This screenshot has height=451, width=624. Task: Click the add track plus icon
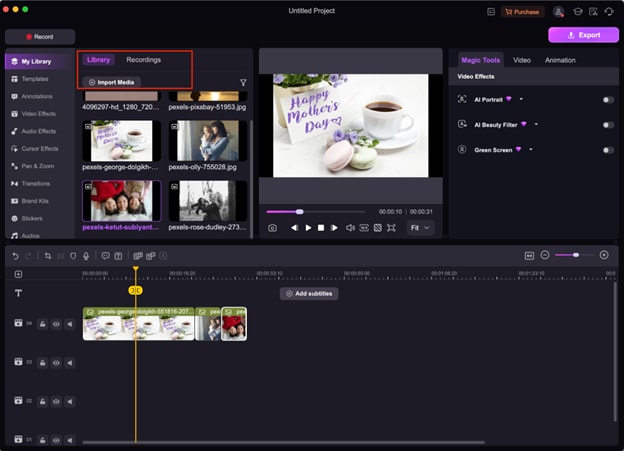[18, 274]
